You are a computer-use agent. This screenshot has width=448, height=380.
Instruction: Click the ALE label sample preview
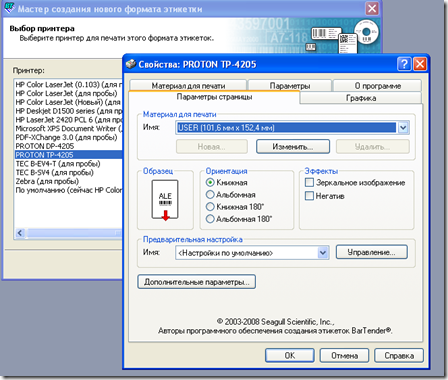tap(165, 200)
